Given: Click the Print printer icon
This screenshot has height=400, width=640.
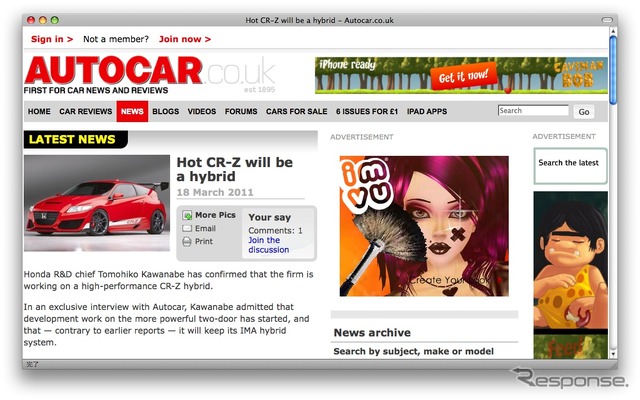Looking at the screenshot, I should pyautogui.click(x=187, y=242).
